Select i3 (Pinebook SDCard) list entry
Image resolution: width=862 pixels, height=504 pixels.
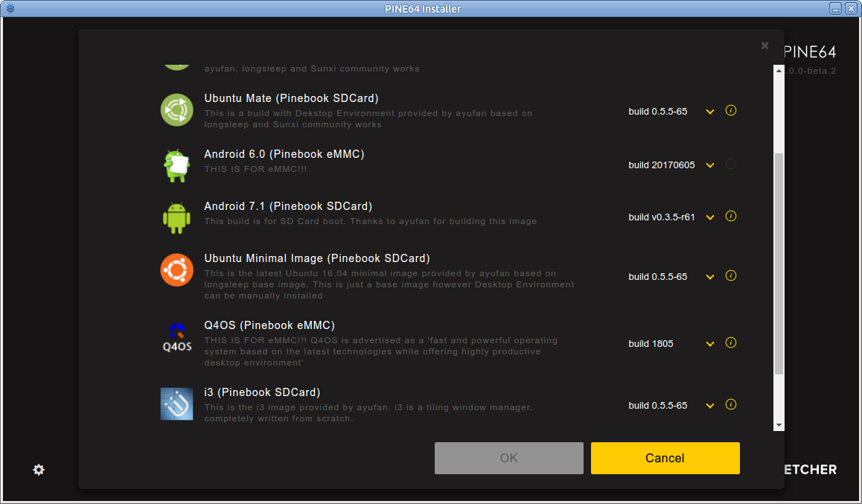click(262, 392)
